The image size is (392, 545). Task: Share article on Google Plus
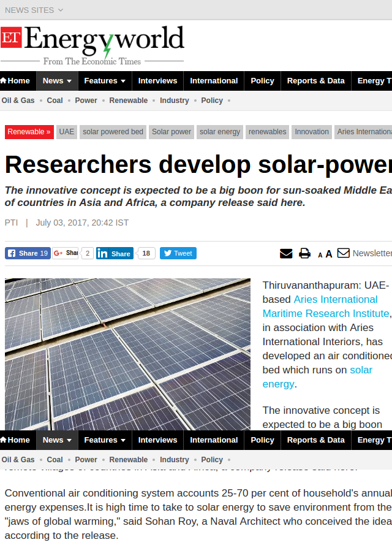pyautogui.click(x=66, y=253)
